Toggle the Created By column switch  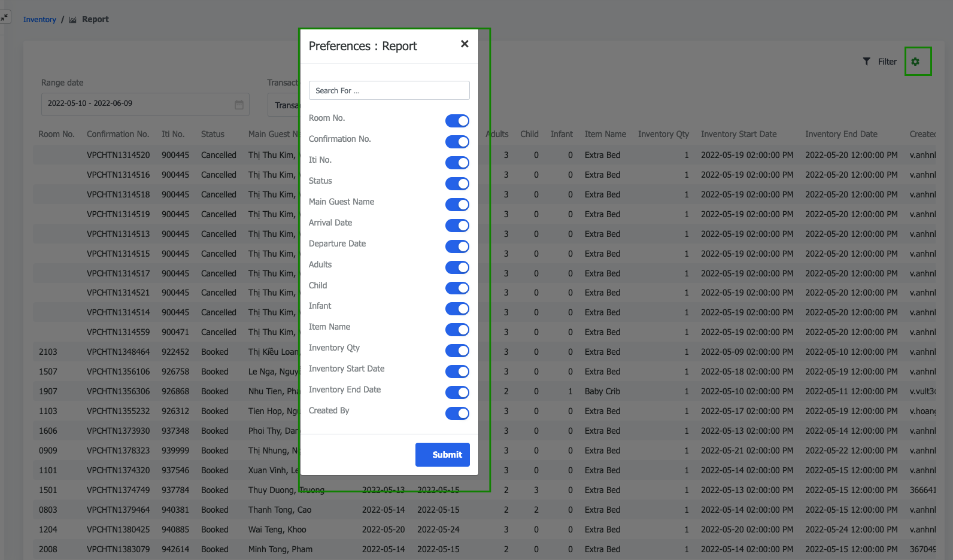click(x=457, y=413)
